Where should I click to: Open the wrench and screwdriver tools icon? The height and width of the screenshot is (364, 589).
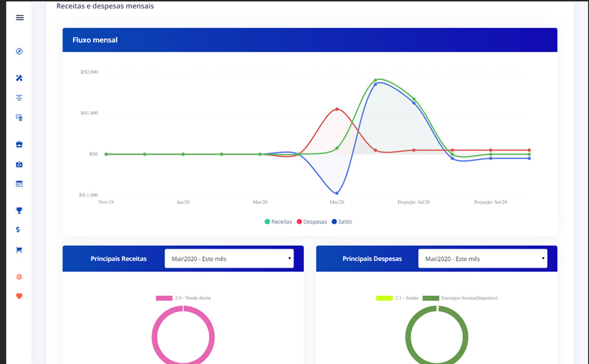19,78
